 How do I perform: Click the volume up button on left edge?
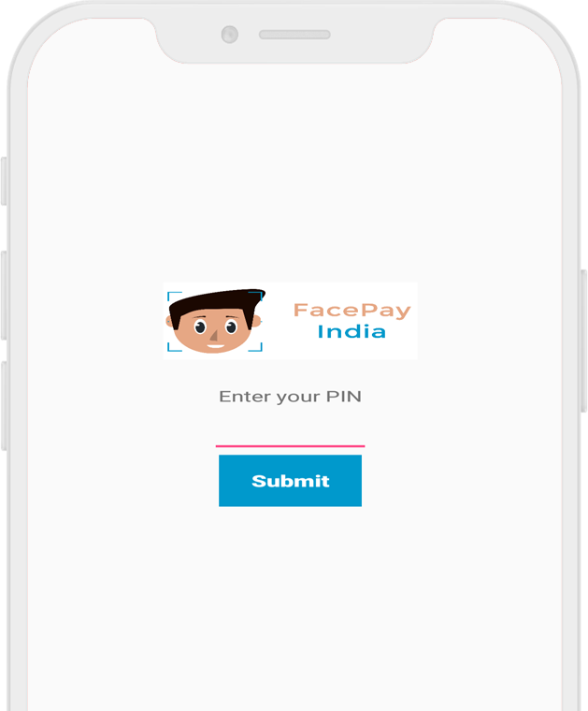coord(4,296)
